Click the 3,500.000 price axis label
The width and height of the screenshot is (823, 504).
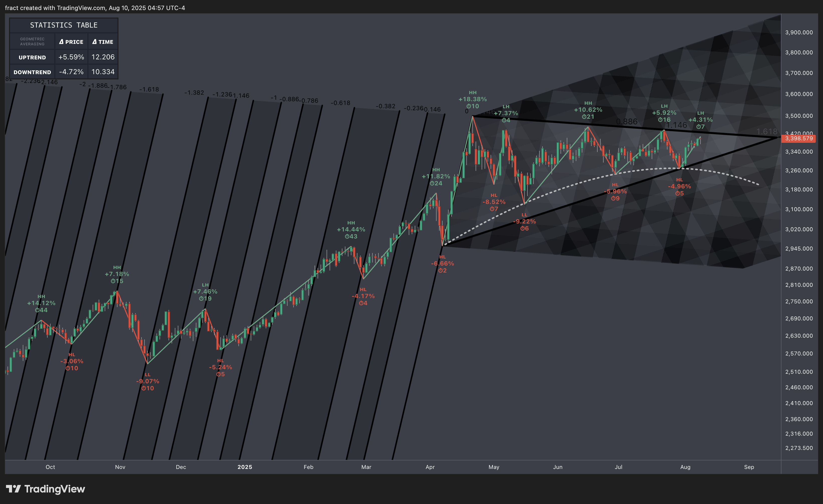pyautogui.click(x=799, y=116)
